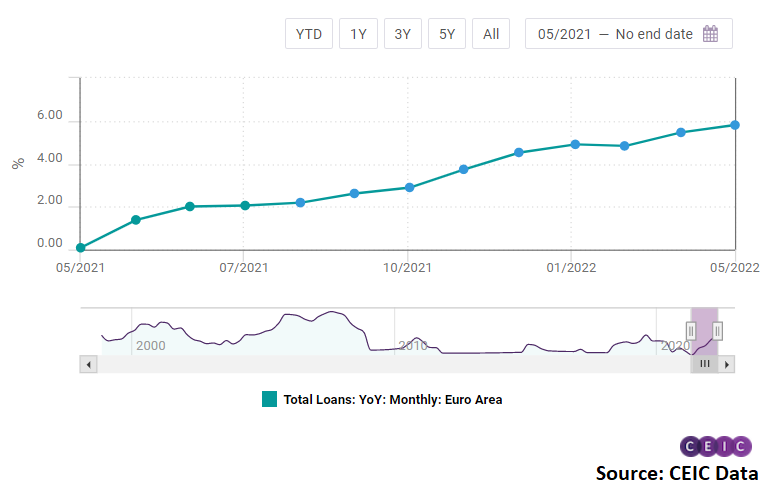Screen dimensions: 761x484
Task: Grab the left range selector handle
Action: pyautogui.click(x=691, y=331)
